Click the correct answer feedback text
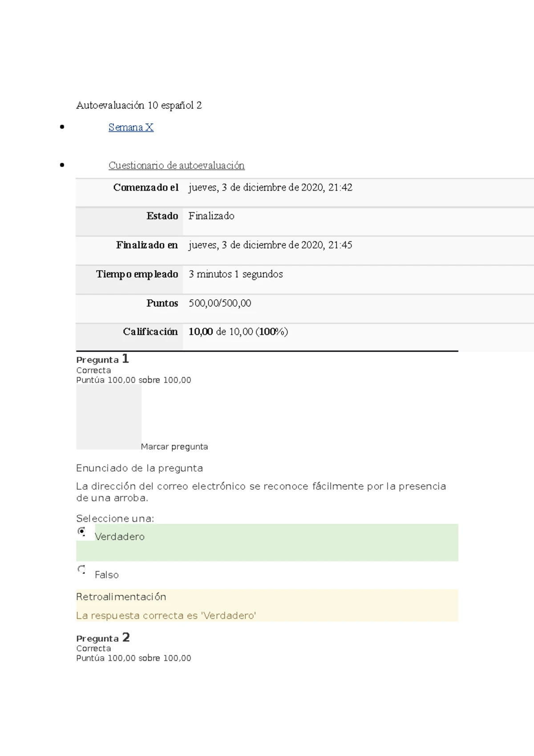 166,616
